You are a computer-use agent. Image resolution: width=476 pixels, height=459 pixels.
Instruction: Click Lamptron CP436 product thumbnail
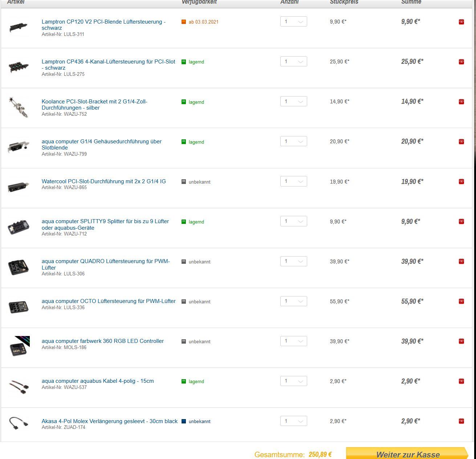coord(19,67)
